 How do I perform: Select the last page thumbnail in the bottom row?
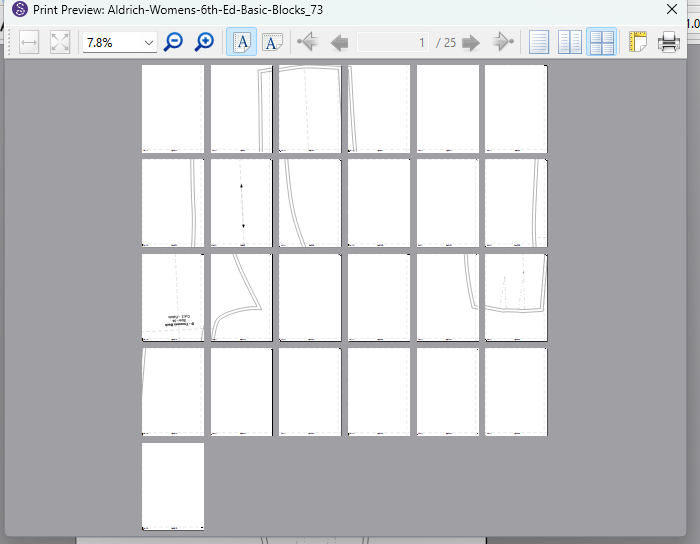[x=173, y=486]
